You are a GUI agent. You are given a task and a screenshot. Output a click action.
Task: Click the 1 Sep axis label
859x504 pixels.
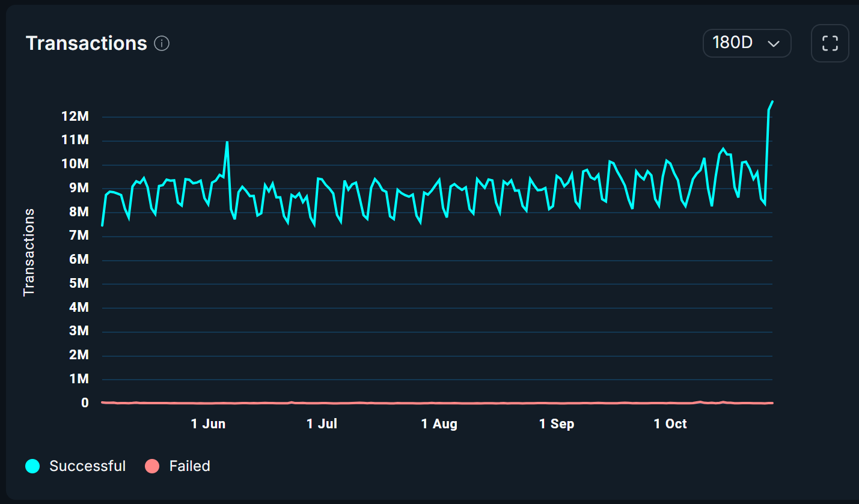(556, 424)
